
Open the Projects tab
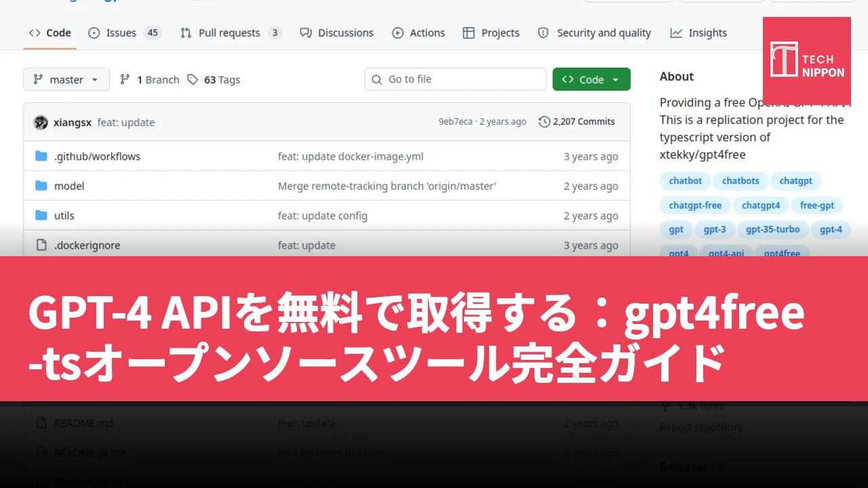point(491,33)
